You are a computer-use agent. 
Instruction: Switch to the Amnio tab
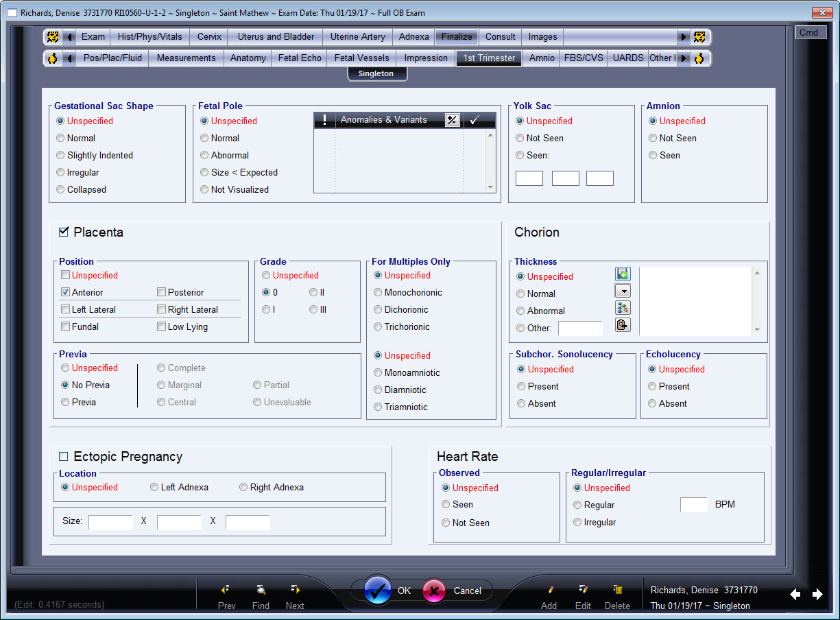(x=542, y=58)
